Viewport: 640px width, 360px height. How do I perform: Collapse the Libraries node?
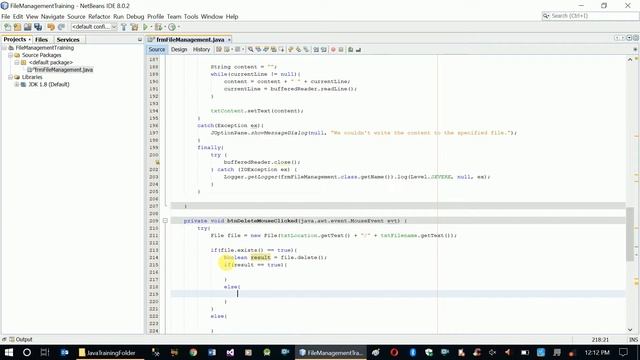coord(11,77)
